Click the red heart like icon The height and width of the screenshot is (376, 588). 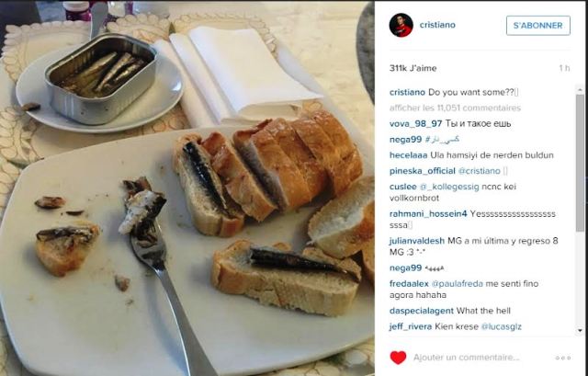(398, 358)
